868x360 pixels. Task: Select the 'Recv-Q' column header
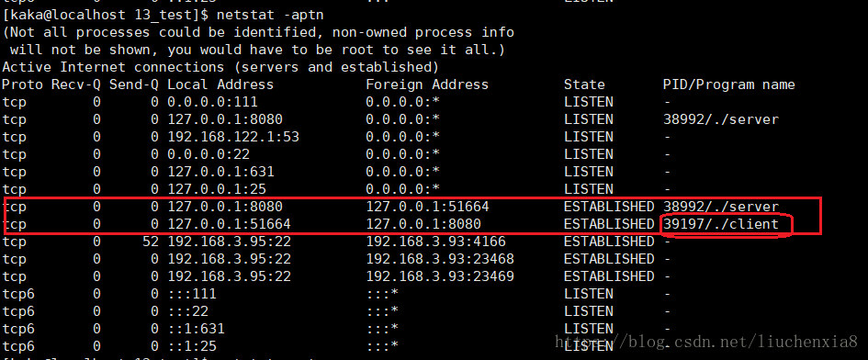(x=76, y=84)
